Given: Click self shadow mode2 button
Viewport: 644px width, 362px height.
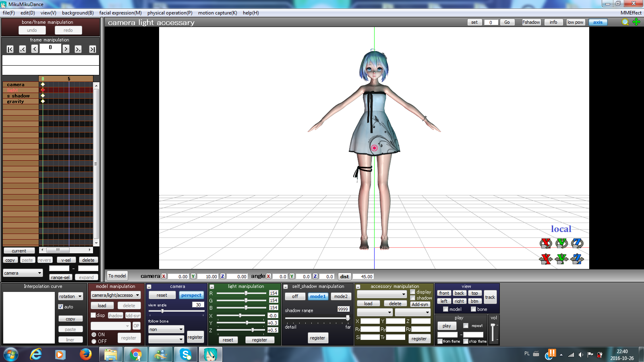Looking at the screenshot, I should coord(341,296).
